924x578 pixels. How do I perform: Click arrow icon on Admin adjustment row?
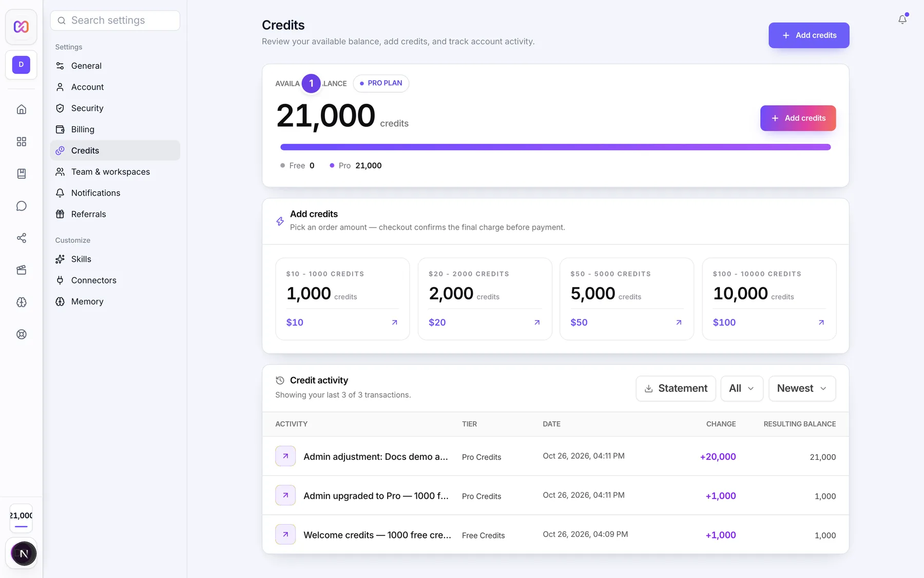coord(285,456)
